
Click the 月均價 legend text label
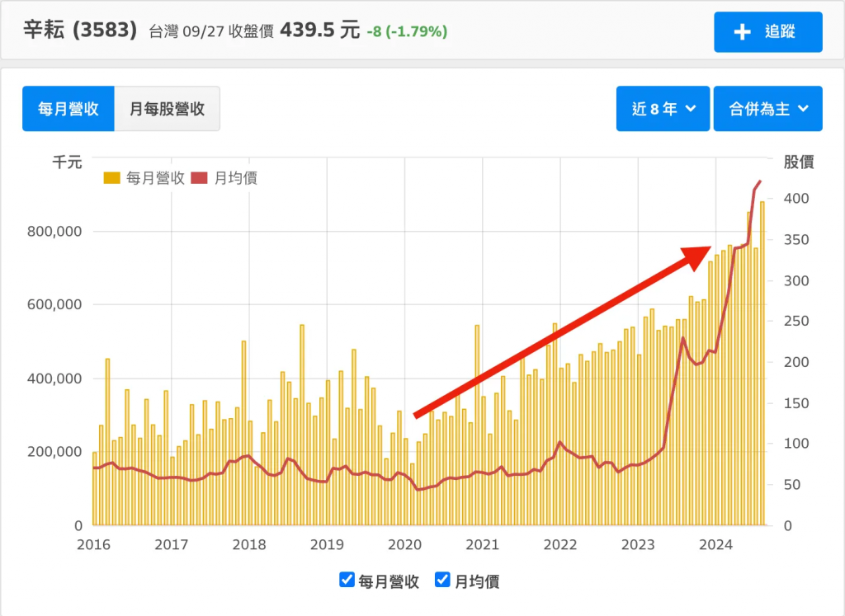pos(235,178)
